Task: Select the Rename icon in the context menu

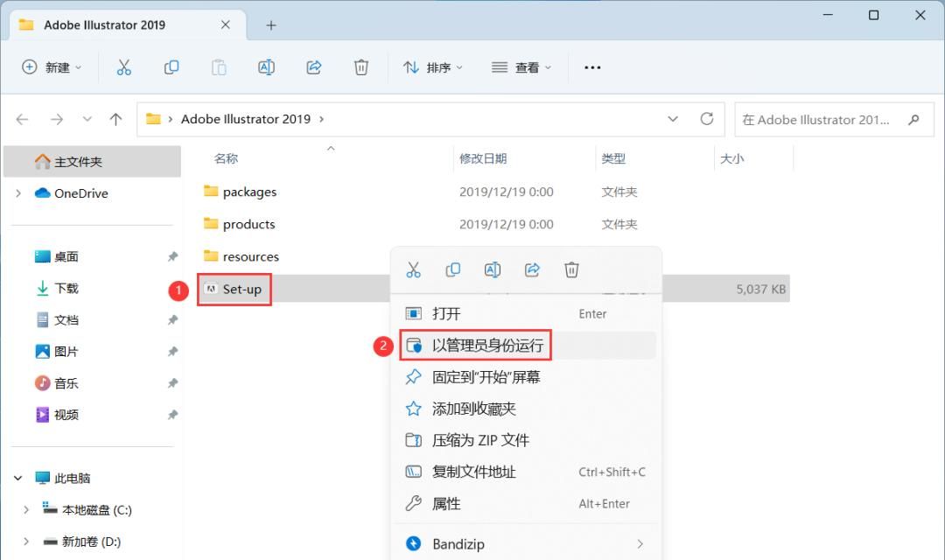Action: (492, 269)
